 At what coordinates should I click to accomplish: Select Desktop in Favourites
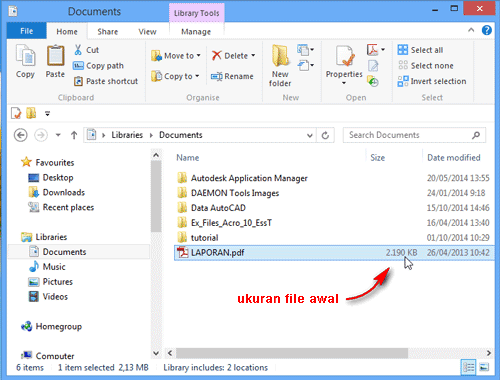[51, 178]
